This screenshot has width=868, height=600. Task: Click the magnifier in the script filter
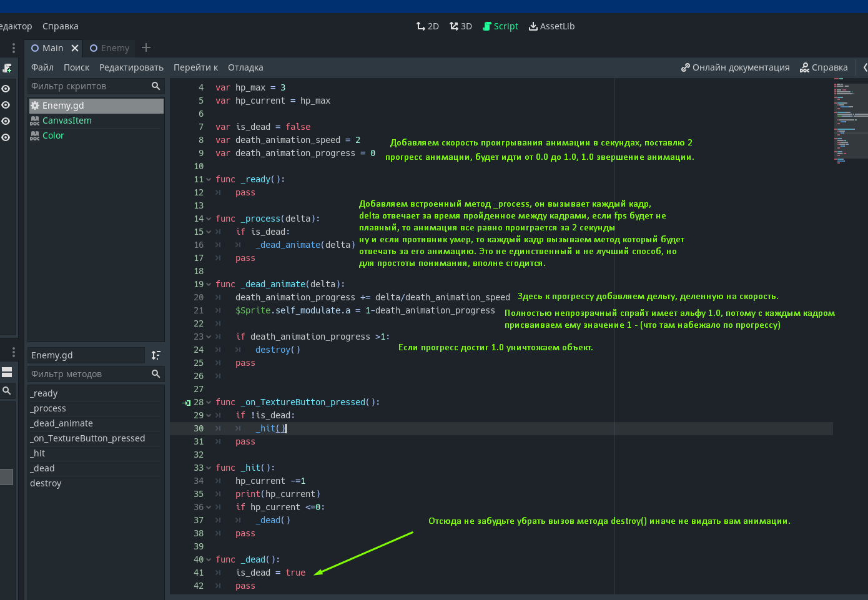coord(155,86)
